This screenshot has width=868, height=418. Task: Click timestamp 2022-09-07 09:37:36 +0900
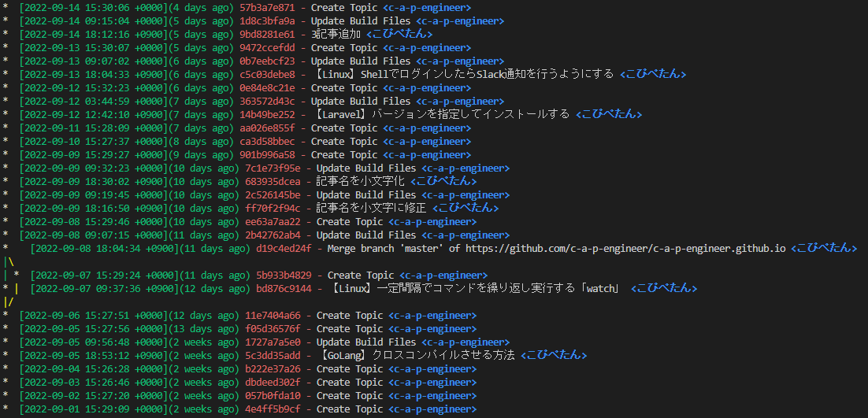pyautogui.click(x=104, y=288)
